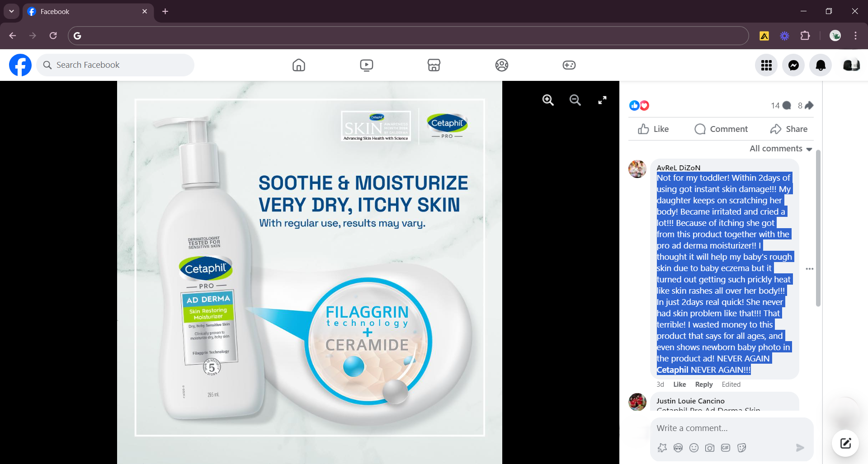Open the browser Extensions puzzle menu
This screenshot has height=464, width=868.
pos(805,36)
